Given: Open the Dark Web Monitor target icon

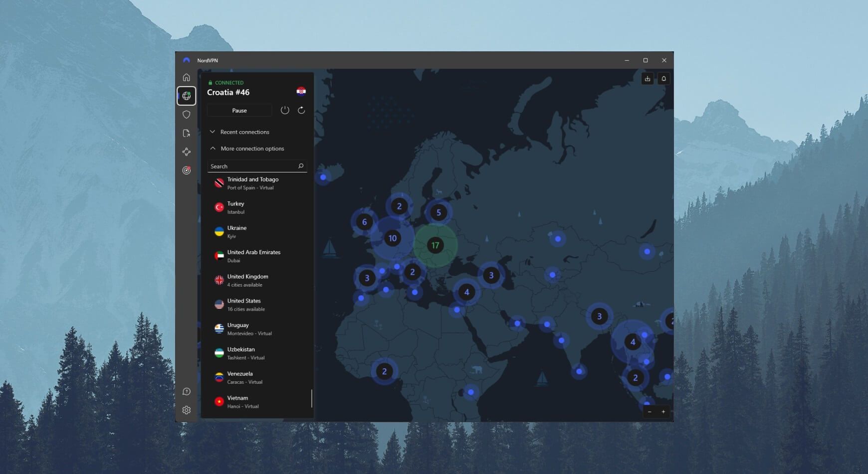Looking at the screenshot, I should 186,170.
